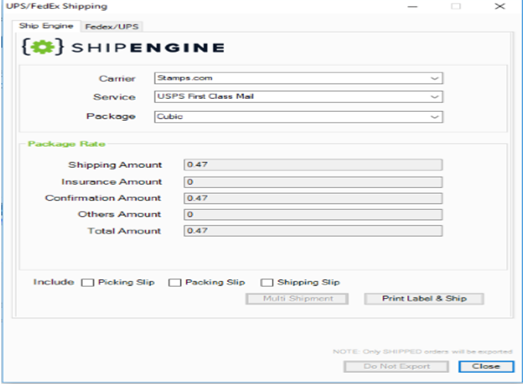This screenshot has width=523, height=384.
Task: Click the Close button at bottom
Action: coord(486,366)
